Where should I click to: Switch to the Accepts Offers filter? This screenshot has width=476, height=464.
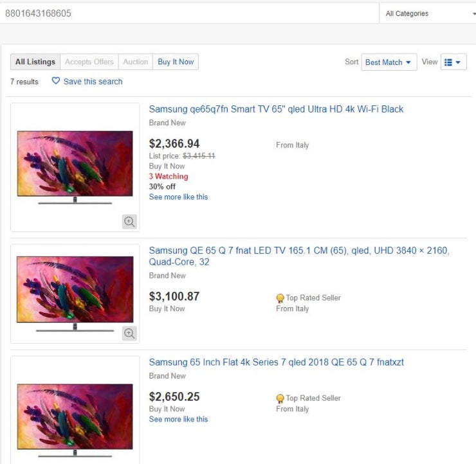(x=89, y=62)
